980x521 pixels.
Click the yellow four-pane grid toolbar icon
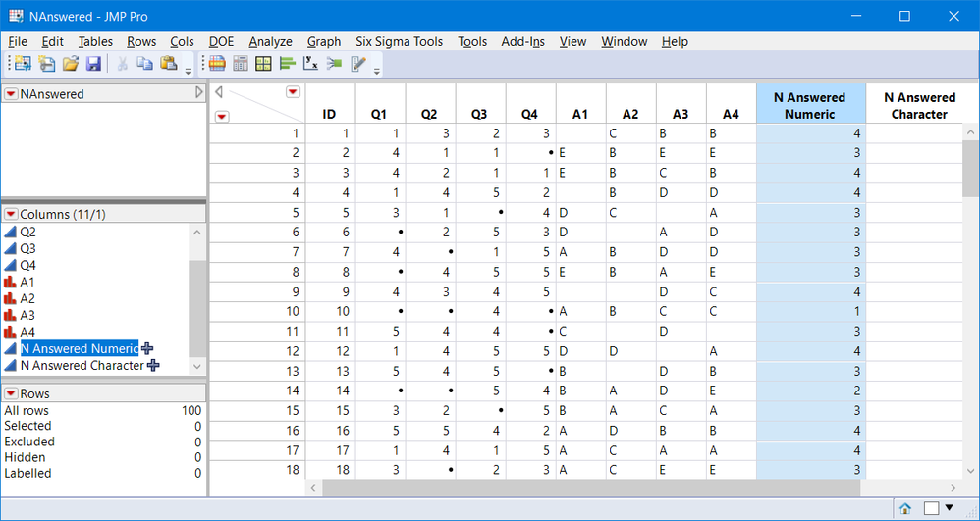click(263, 63)
